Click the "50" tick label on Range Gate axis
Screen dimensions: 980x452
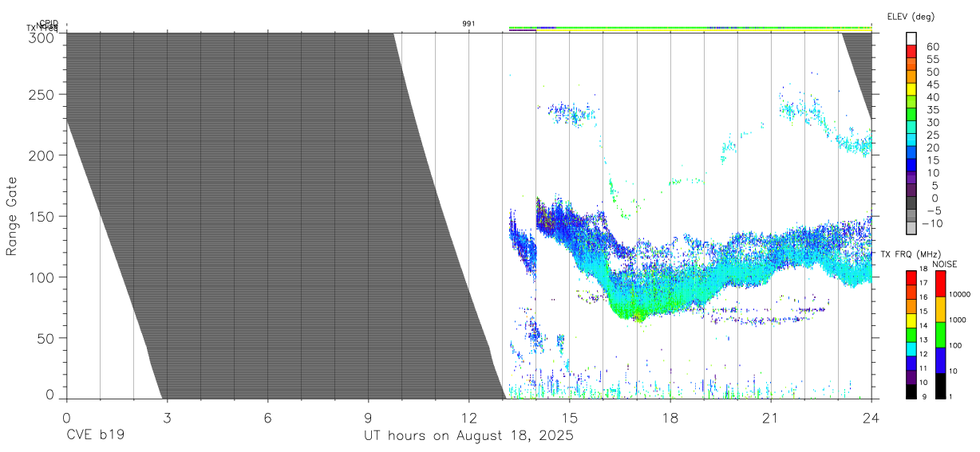[46, 338]
